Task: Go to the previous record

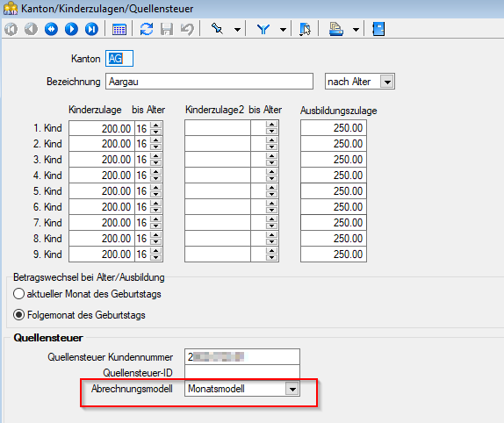Action: click(x=32, y=29)
